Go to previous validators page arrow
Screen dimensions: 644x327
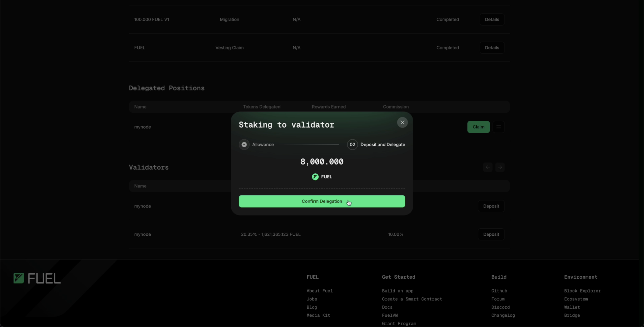tap(487, 167)
